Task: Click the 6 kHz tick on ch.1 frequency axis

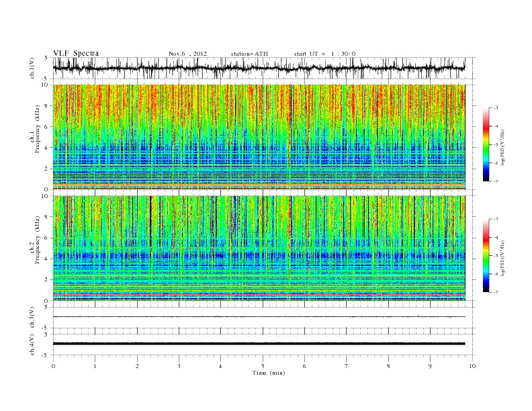Action: pos(46,127)
